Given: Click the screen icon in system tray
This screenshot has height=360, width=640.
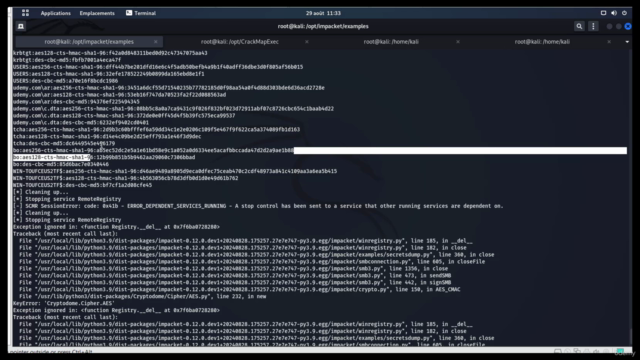Looking at the screenshot, I should tap(603, 13).
